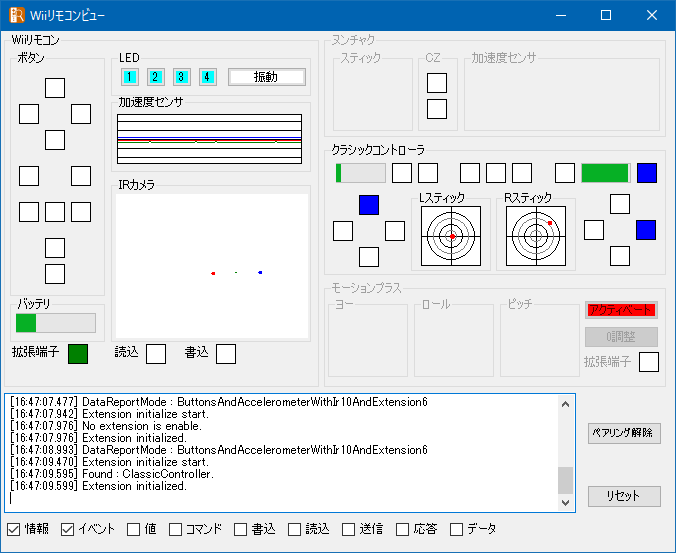Click the モーションプラス 拡張端子 indicator box

[x=648, y=362]
